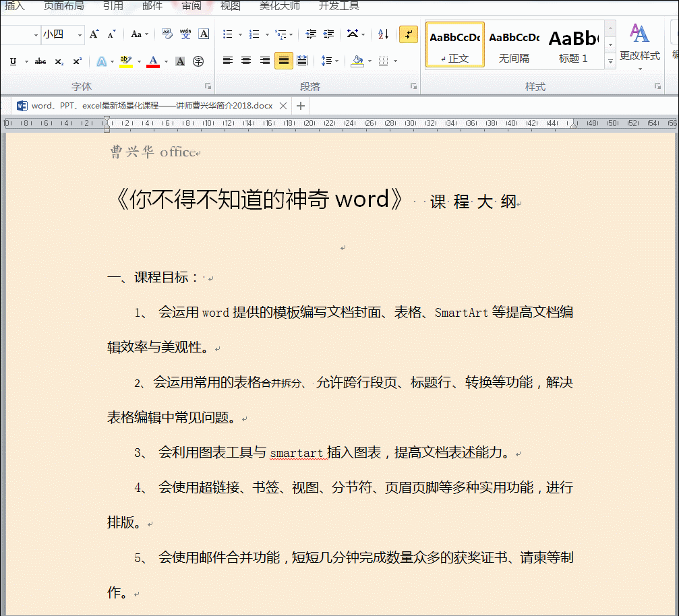The image size is (679, 616).
Task: Click the Phonetic Guide (wén) icon
Action: pyautogui.click(x=185, y=34)
